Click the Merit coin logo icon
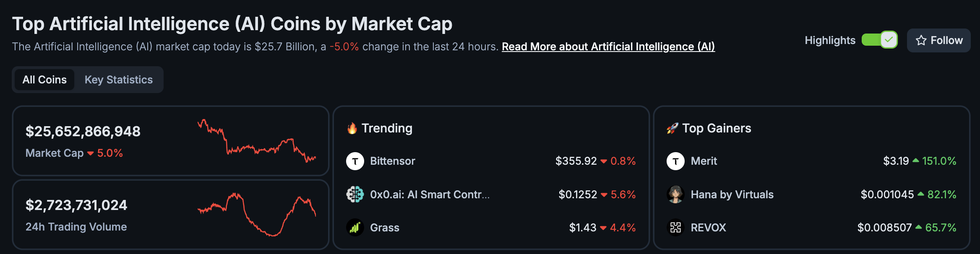 [x=675, y=161]
